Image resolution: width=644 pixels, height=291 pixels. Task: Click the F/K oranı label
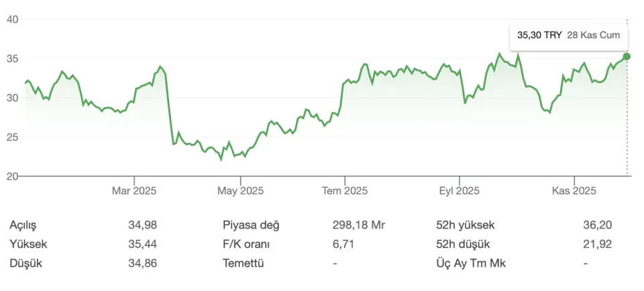point(247,244)
